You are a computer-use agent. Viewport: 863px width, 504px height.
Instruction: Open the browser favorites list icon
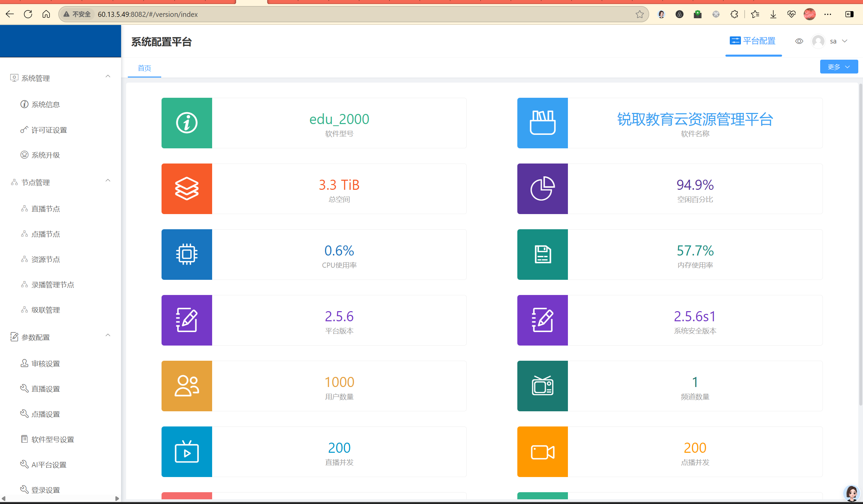755,14
